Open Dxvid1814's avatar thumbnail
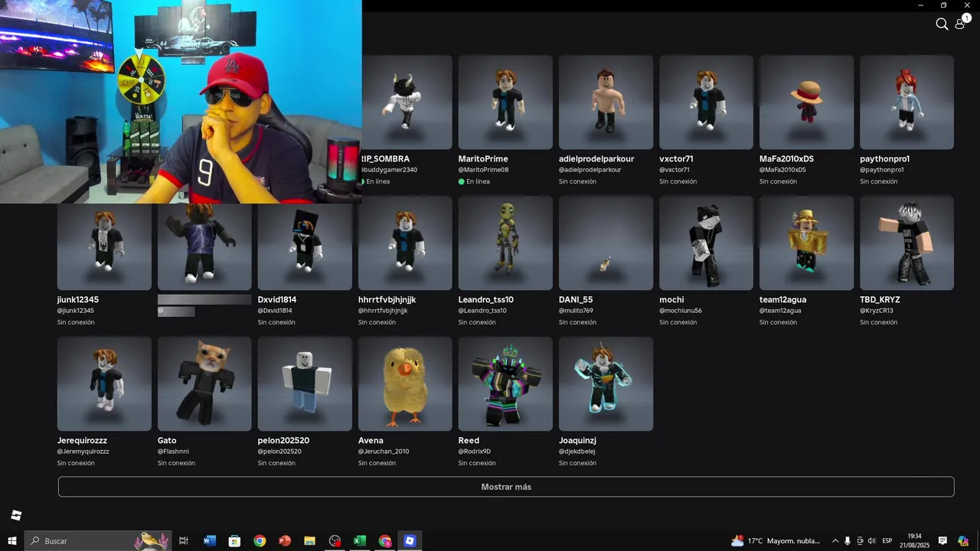 pyautogui.click(x=305, y=246)
